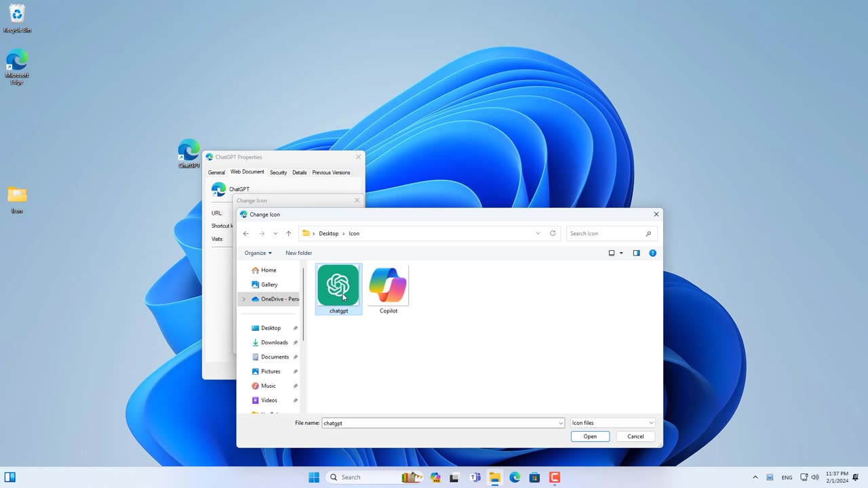The height and width of the screenshot is (488, 868).
Task: Widgets button at taskbar's left end
Action: click(x=10, y=477)
